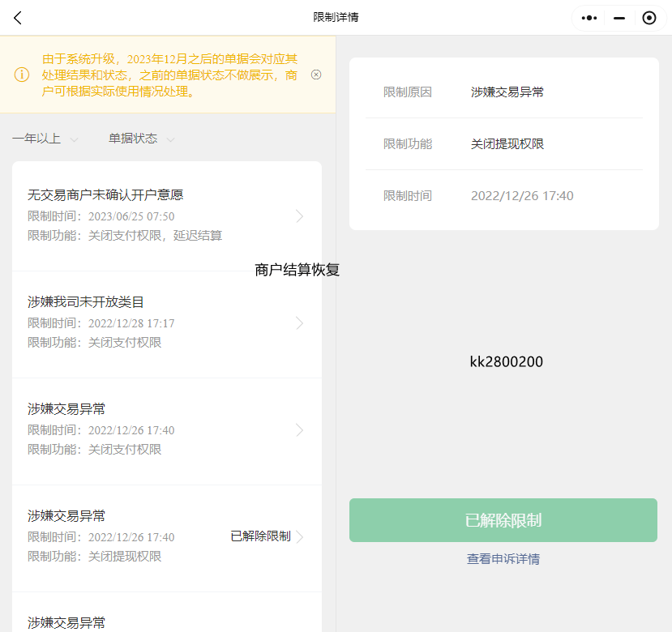This screenshot has width=672, height=632.
Task: Click the 限制详情 page title
Action: coord(336,17)
